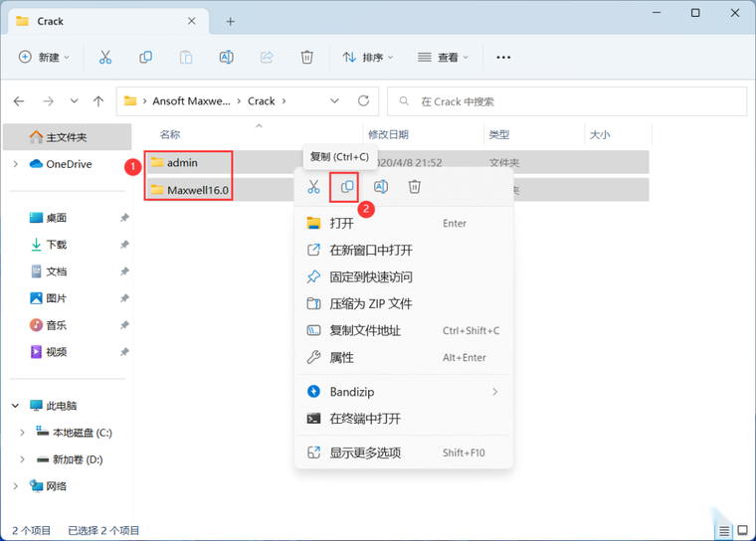Open the 排序 (Sort) dropdown
Viewport: 756px width, 541px height.
point(368,58)
